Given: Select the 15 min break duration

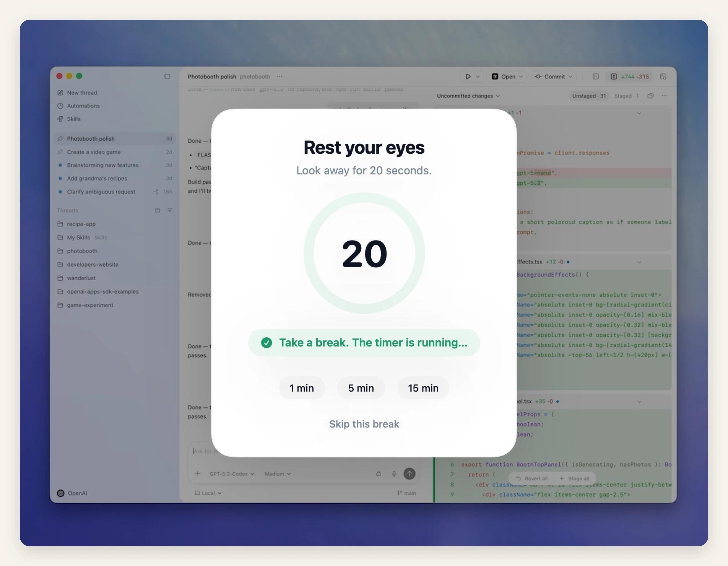Looking at the screenshot, I should coord(423,388).
